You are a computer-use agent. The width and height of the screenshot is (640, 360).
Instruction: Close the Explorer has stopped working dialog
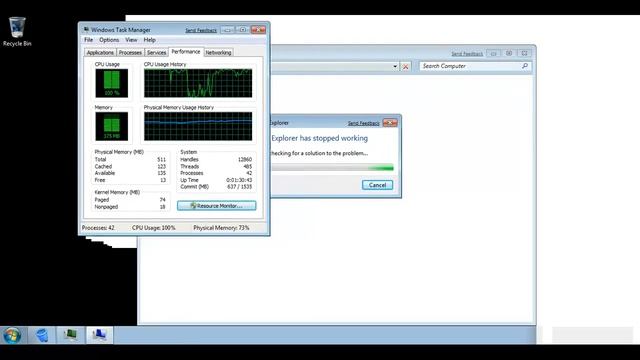(390, 123)
